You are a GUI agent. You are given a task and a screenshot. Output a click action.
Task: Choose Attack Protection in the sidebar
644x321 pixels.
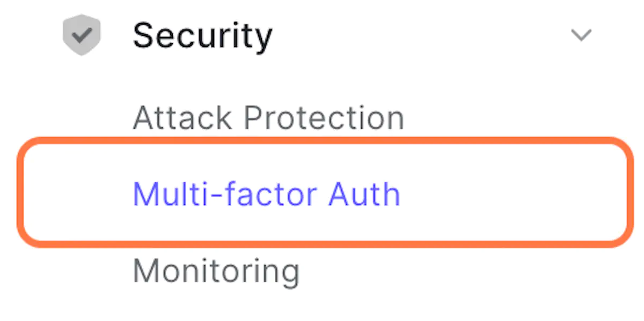click(x=268, y=117)
